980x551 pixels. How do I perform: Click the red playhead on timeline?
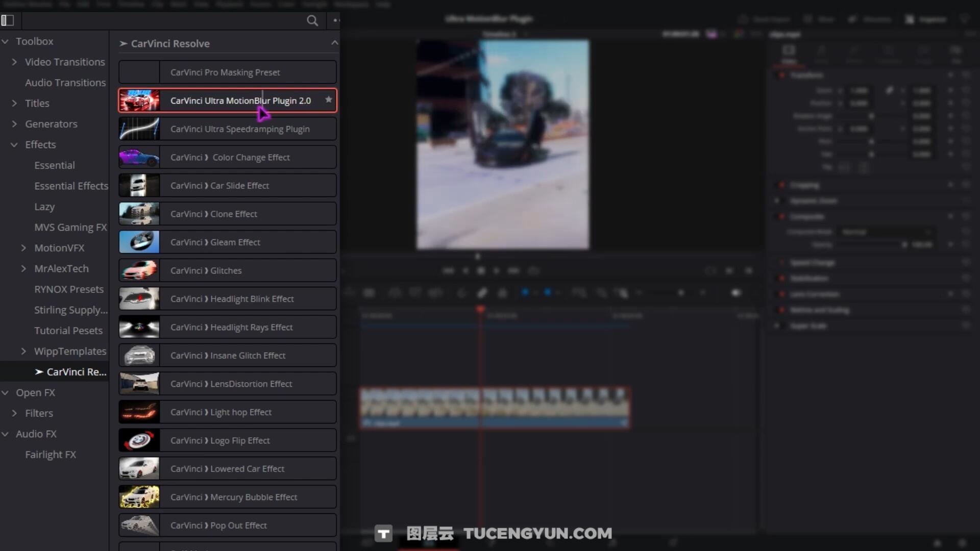coord(480,309)
